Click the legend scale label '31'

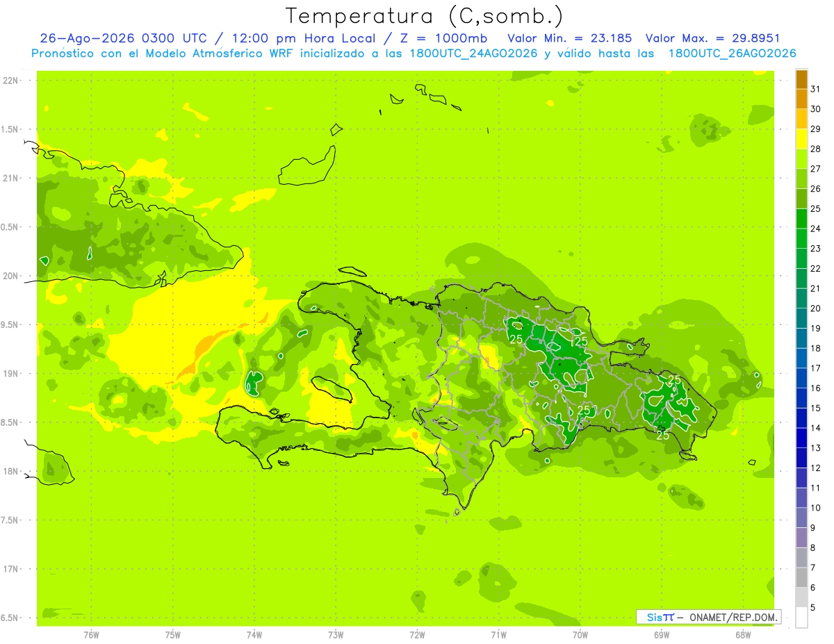tap(815, 89)
